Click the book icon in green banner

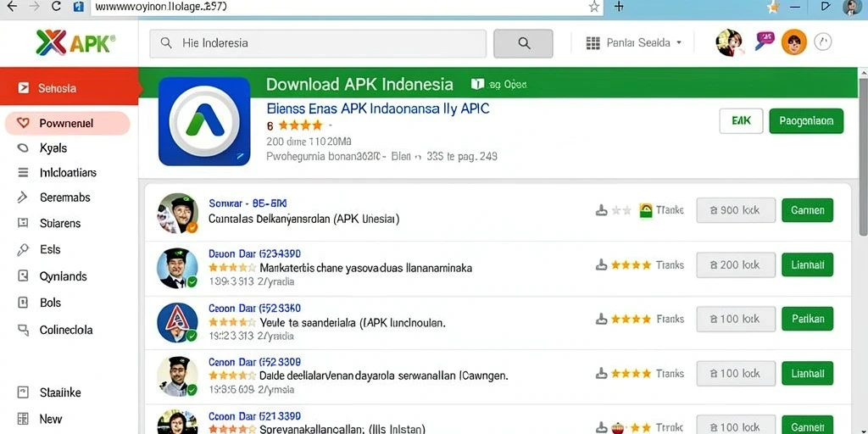(477, 84)
